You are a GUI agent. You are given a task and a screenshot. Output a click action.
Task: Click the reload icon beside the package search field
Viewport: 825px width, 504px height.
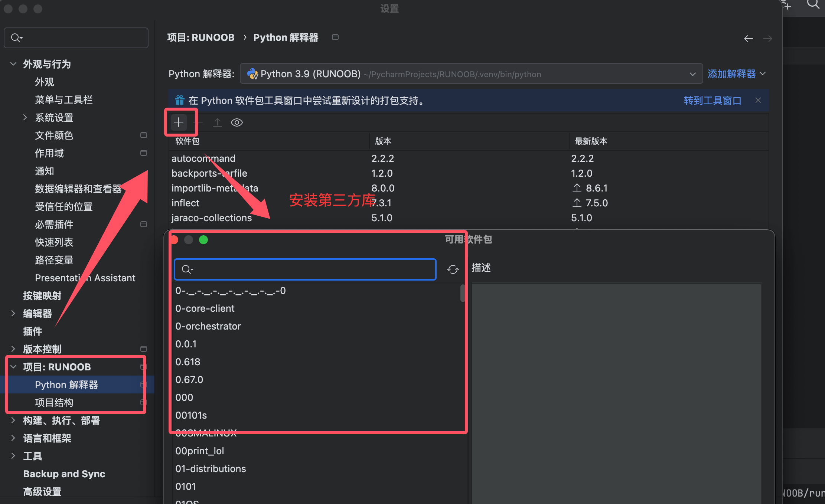453,269
